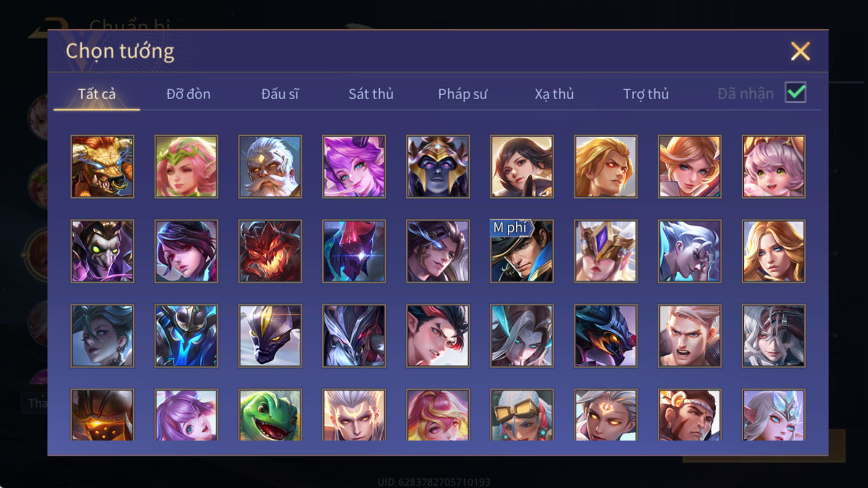This screenshot has width=868, height=488.
Task: Show the Pháp sư hero category
Action: point(463,94)
